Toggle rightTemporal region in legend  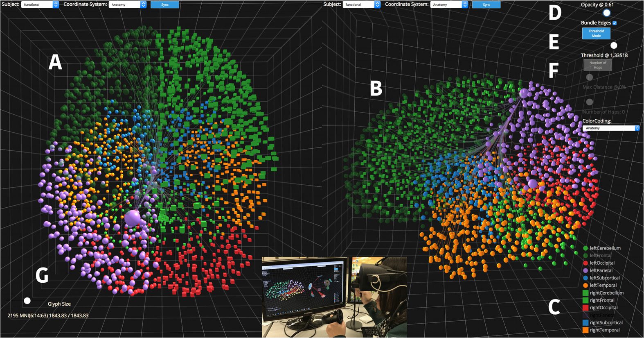(601, 330)
